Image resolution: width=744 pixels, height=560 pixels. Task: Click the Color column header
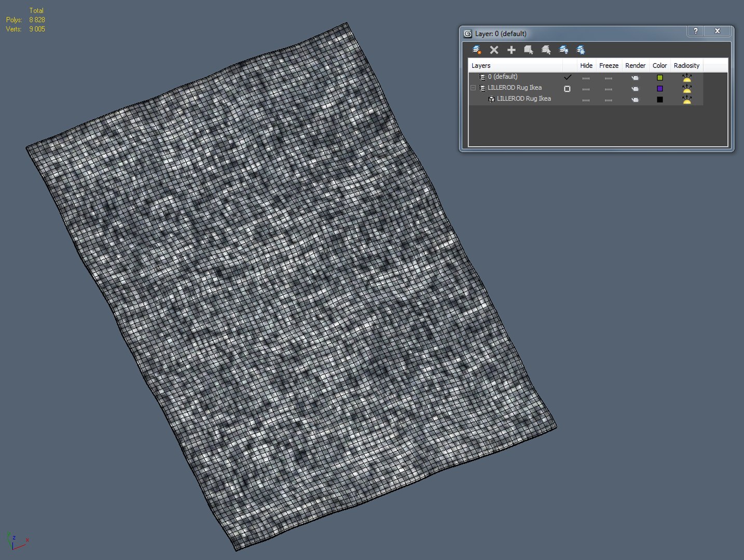point(659,65)
